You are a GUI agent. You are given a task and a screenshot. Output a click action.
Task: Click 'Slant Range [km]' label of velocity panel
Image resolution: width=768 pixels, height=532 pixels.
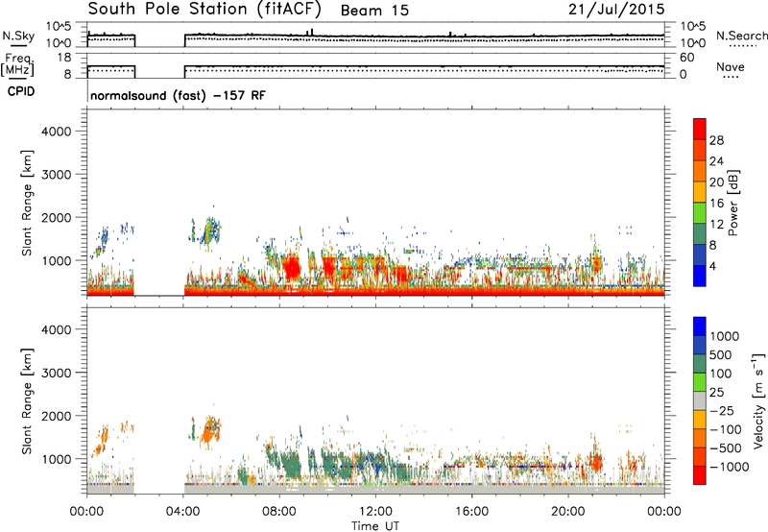27,401
